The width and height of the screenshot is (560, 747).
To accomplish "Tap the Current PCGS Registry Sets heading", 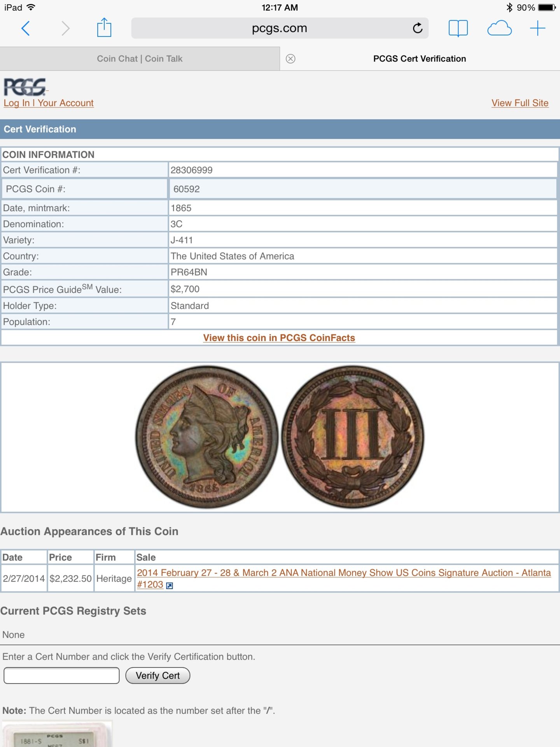I will [73, 611].
